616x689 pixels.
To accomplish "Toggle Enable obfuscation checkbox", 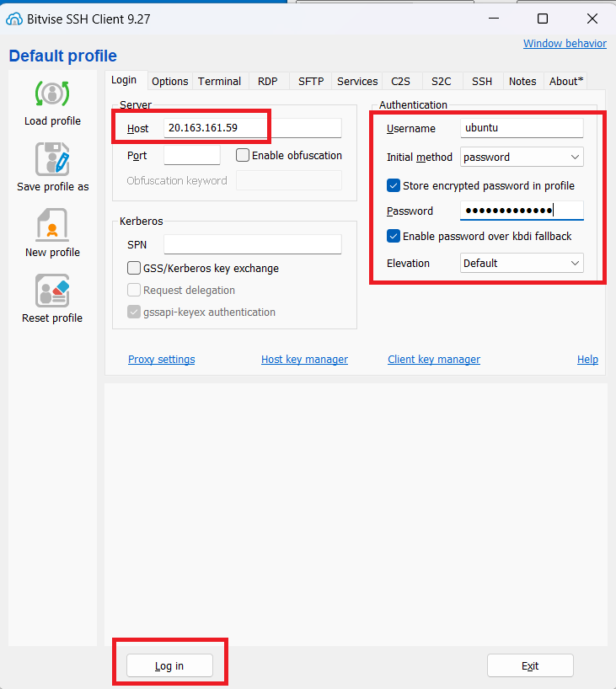I will (243, 155).
